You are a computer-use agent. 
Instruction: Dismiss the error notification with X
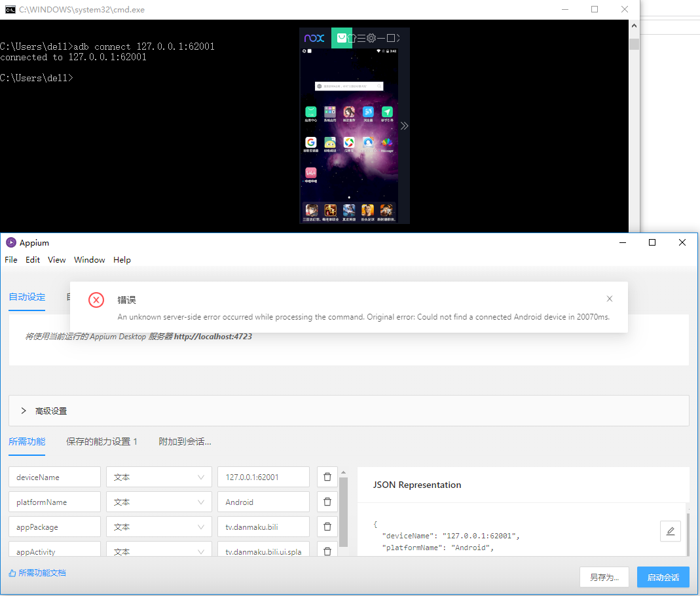tap(610, 299)
